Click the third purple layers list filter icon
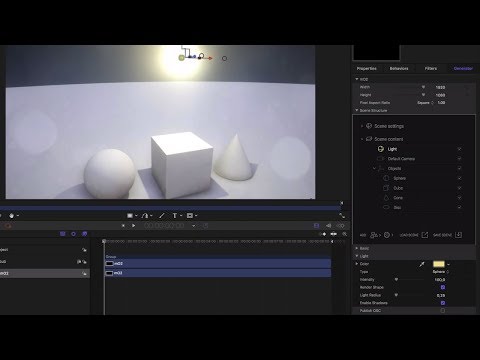Screen dimensions: 480x360 (84, 234)
